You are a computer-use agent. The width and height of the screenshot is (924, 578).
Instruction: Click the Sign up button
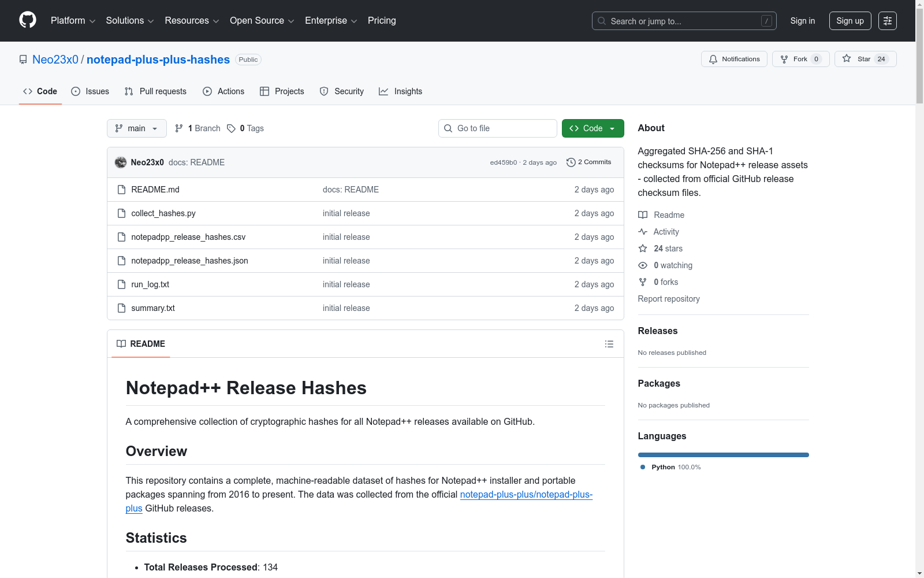850,21
